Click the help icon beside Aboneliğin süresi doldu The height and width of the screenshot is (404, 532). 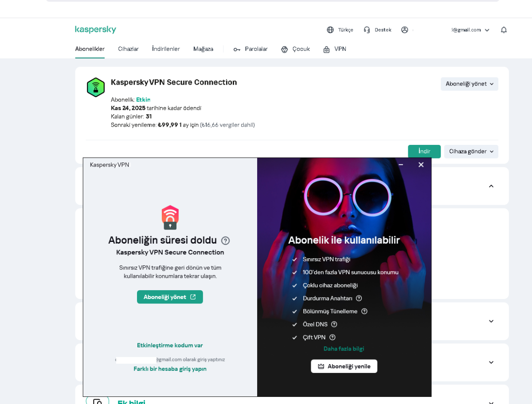click(225, 241)
